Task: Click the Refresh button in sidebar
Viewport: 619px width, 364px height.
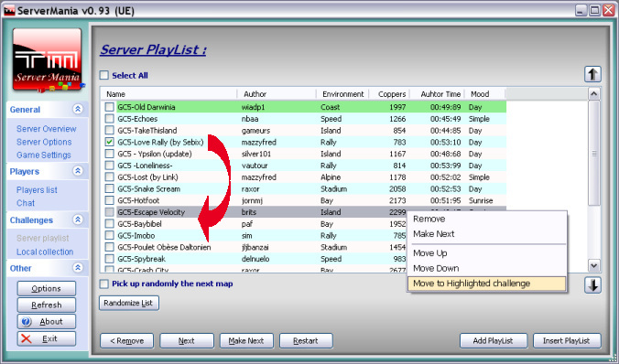Action: click(46, 305)
